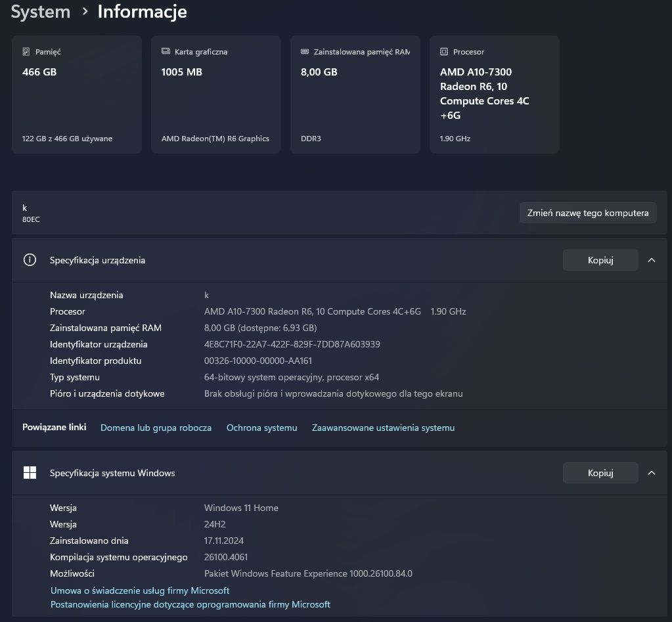Open the Karta graficzna 1005 MB card
Screen dimensions: 672x622
pos(216,94)
